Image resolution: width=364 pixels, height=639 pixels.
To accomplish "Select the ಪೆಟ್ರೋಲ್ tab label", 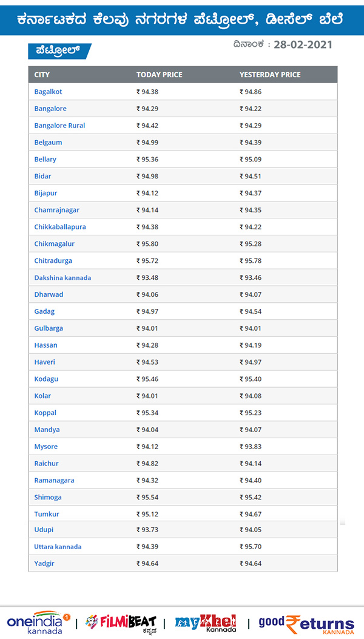I will tap(59, 51).
